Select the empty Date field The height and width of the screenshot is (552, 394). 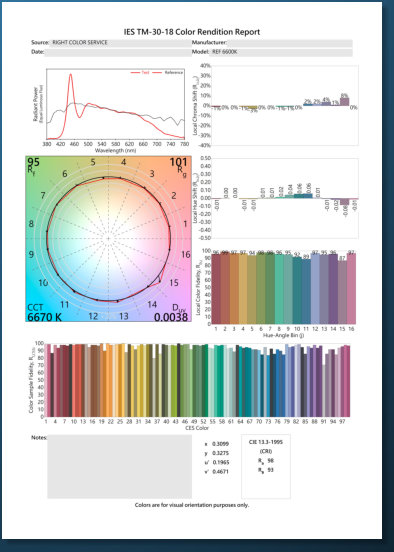[x=118, y=52]
